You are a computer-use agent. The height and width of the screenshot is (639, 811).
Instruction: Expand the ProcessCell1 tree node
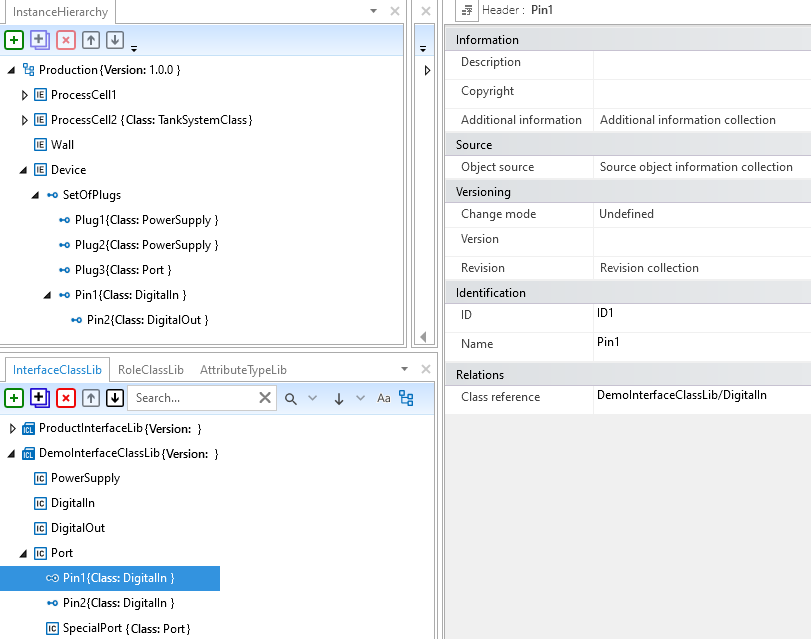pyautogui.click(x=25, y=95)
